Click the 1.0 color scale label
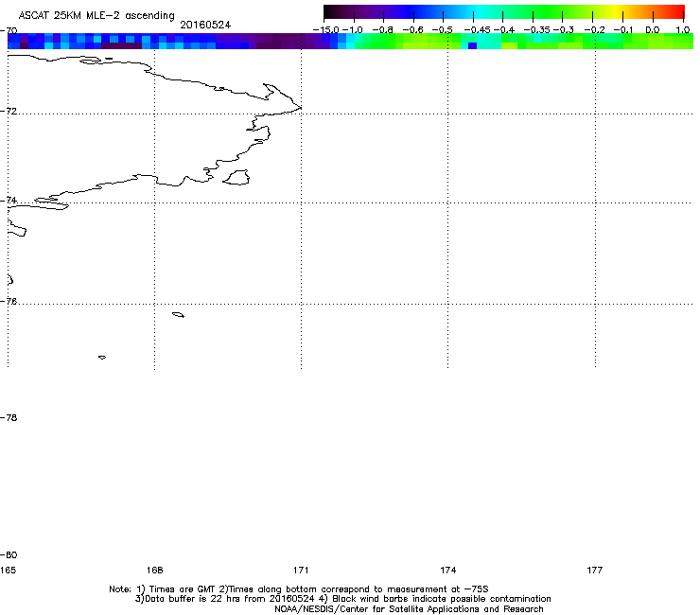700x615 pixels. (683, 30)
